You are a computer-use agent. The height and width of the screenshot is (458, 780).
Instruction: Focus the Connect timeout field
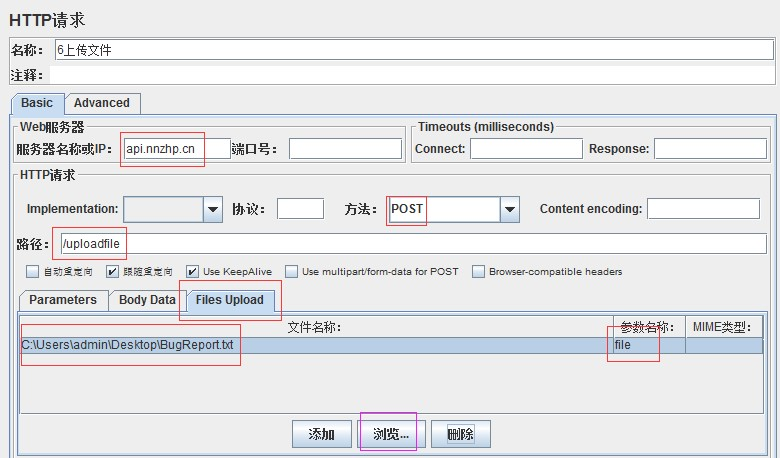pos(526,149)
